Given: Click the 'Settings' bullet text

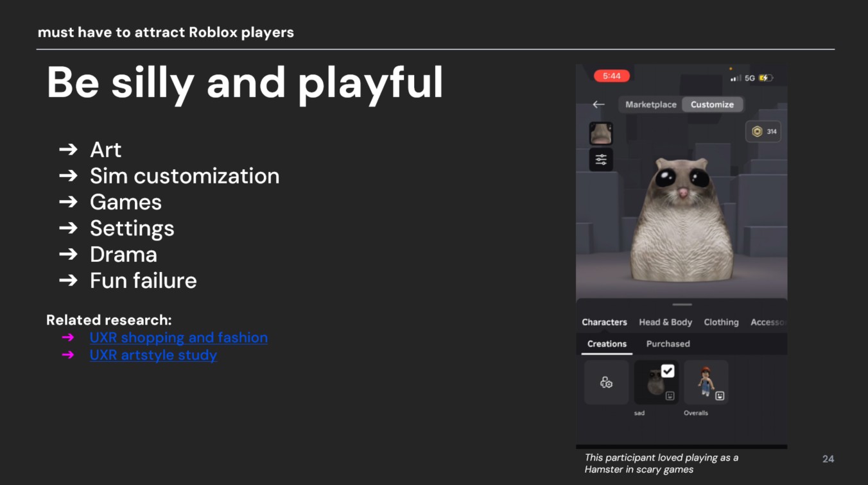Looking at the screenshot, I should tap(132, 228).
